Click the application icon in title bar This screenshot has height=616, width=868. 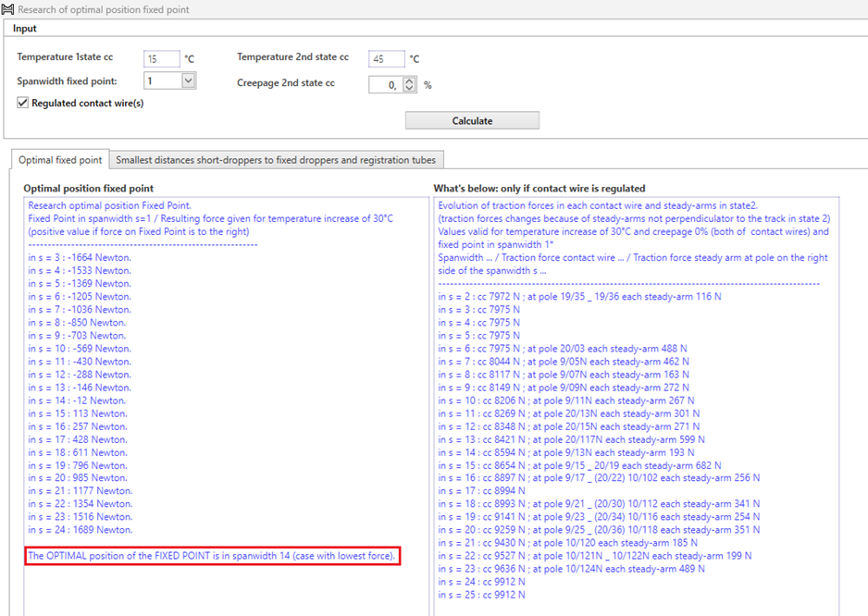pos(8,8)
